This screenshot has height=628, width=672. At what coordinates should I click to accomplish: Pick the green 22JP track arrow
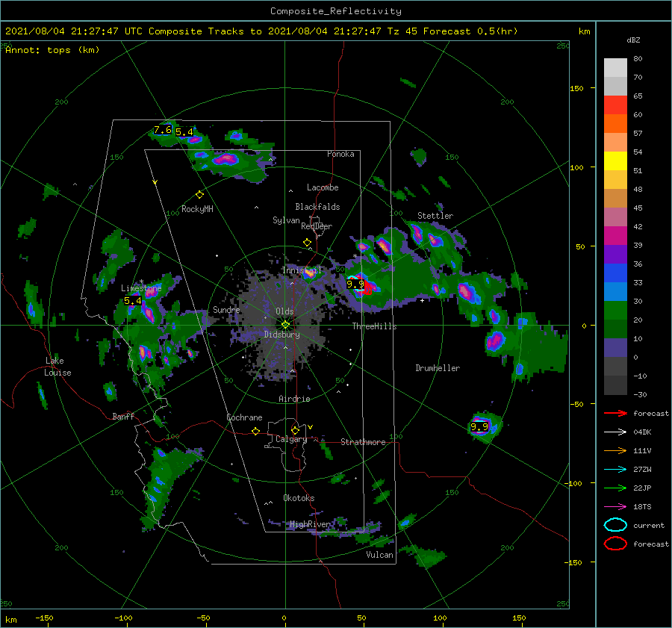coord(615,488)
